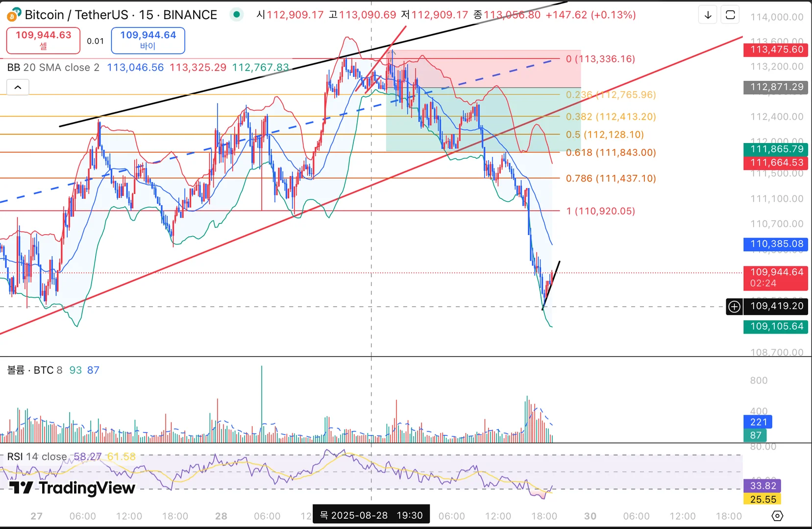Click the 0.618 Fibonacci level label
This screenshot has width=812, height=529.
click(611, 152)
